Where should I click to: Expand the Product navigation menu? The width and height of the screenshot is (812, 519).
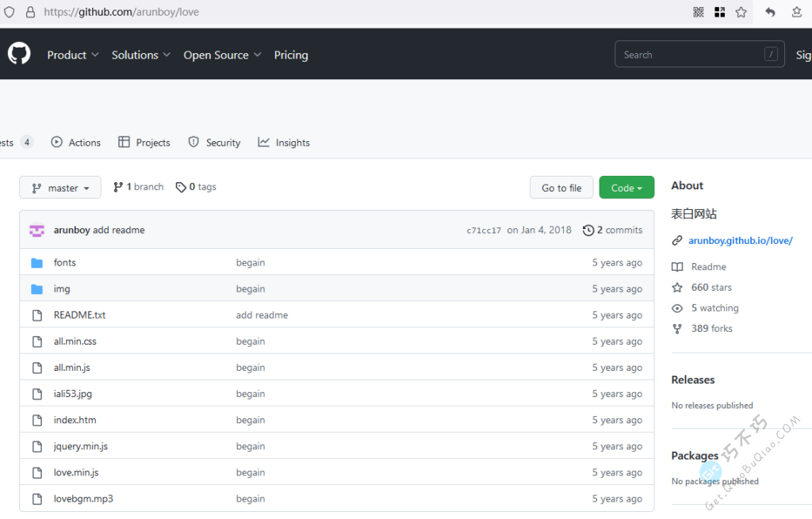tap(72, 55)
